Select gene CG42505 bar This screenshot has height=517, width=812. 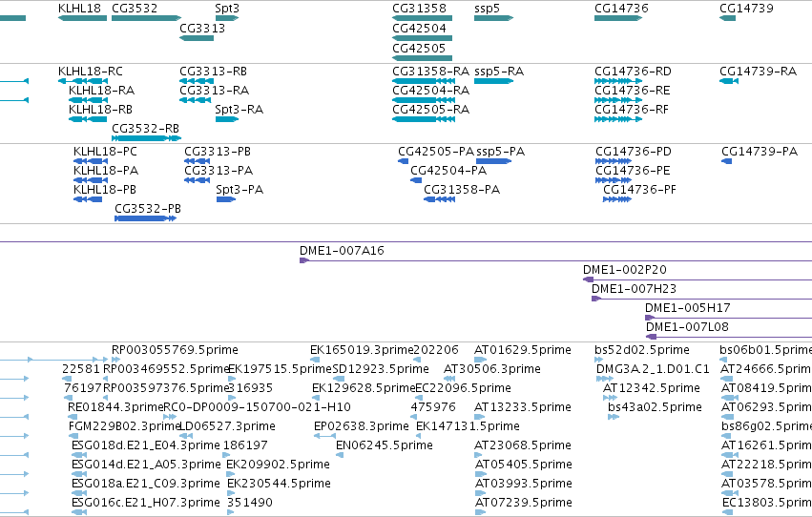422,58
